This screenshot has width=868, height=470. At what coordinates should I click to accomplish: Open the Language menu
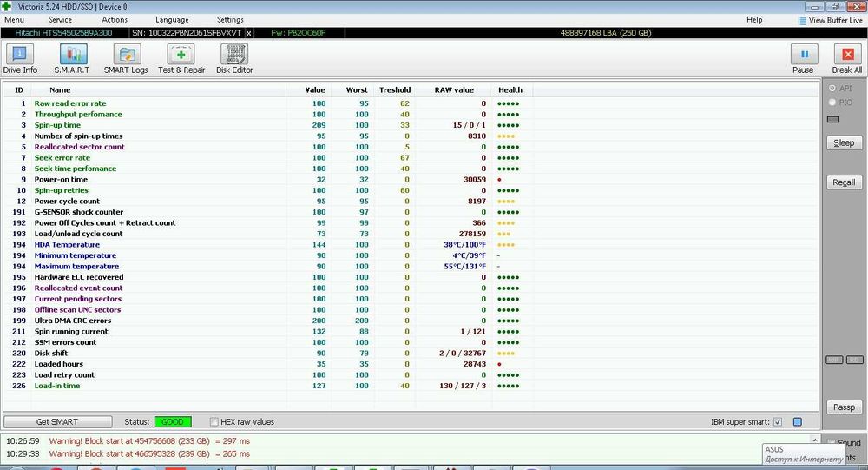click(x=172, y=19)
